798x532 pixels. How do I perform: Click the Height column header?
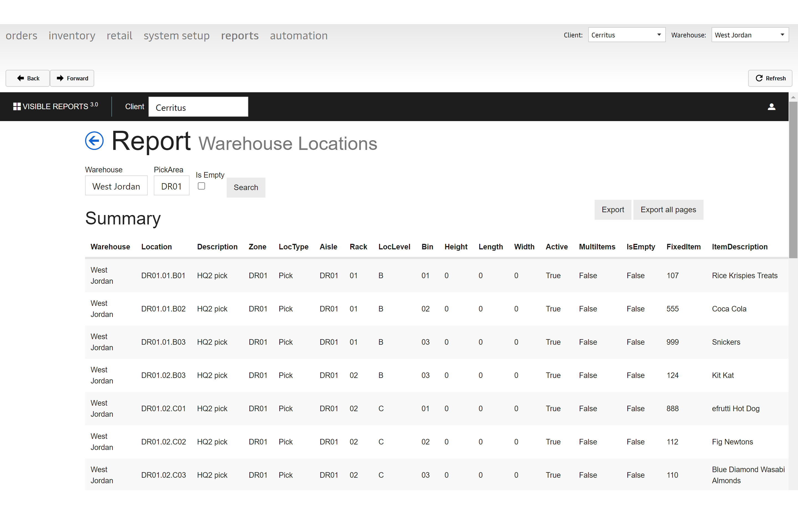[x=456, y=247]
